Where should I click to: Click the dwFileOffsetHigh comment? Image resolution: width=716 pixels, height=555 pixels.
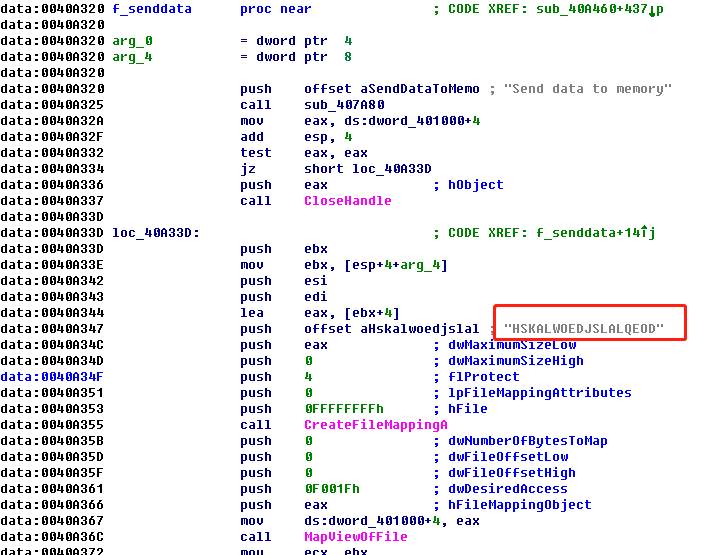(x=511, y=473)
